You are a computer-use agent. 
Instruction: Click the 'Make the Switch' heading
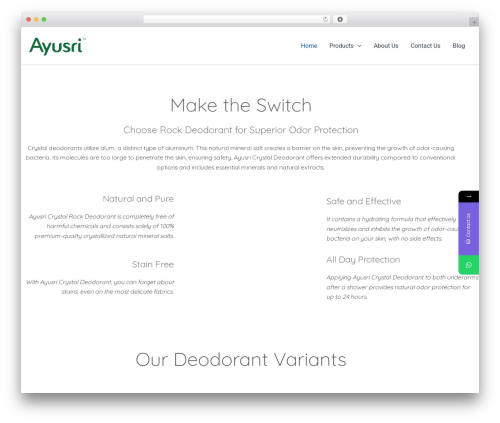pyautogui.click(x=241, y=105)
